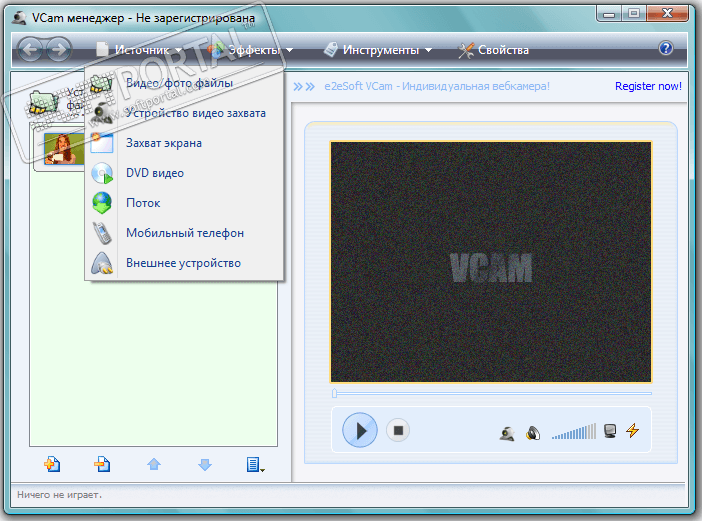Click the video seek bar handle
This screenshot has height=521, width=702.
click(334, 393)
